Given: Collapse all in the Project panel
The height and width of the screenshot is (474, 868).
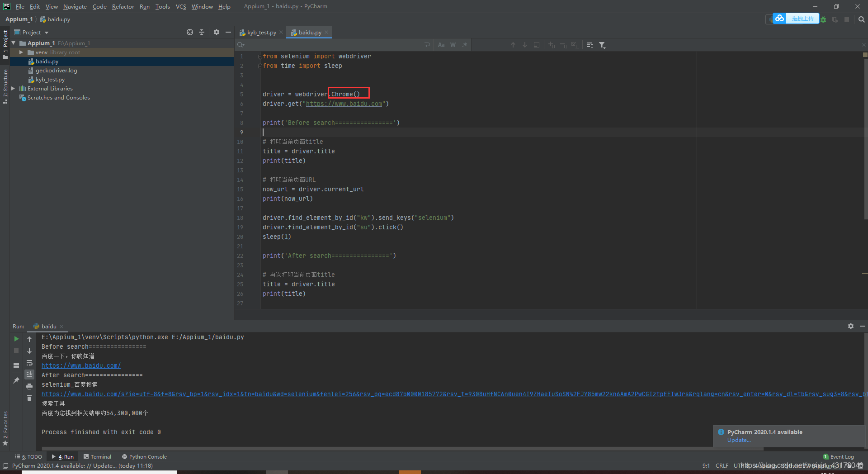Looking at the screenshot, I should 202,32.
